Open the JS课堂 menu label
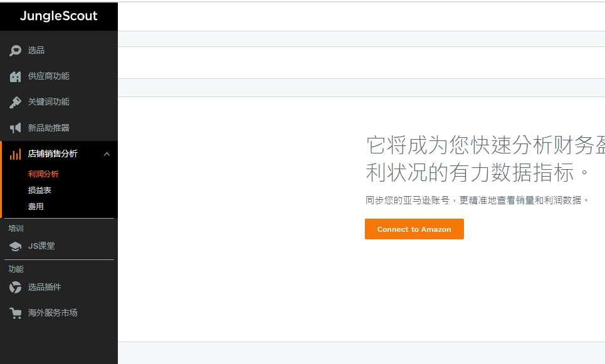605x364 pixels. 41,246
